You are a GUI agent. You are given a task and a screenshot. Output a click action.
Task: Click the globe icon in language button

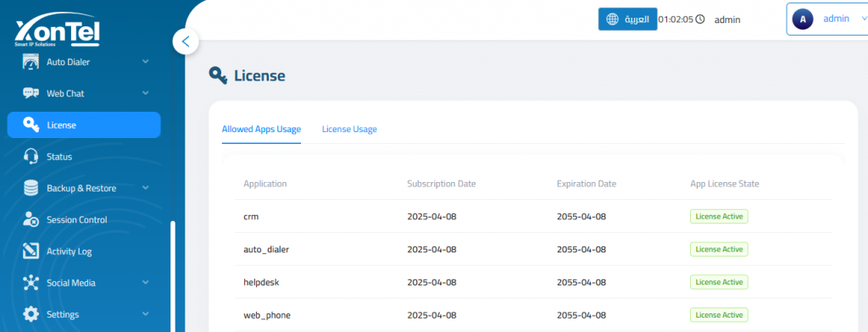(x=612, y=19)
